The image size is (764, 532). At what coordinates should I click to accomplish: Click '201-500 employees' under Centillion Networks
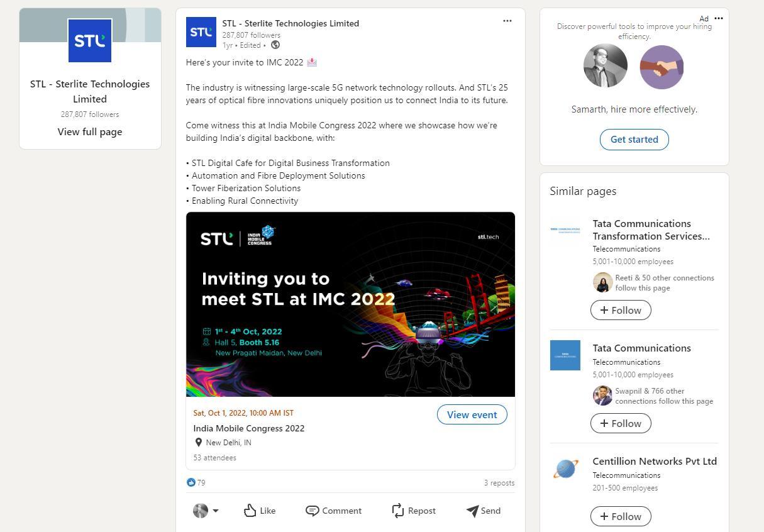625,488
